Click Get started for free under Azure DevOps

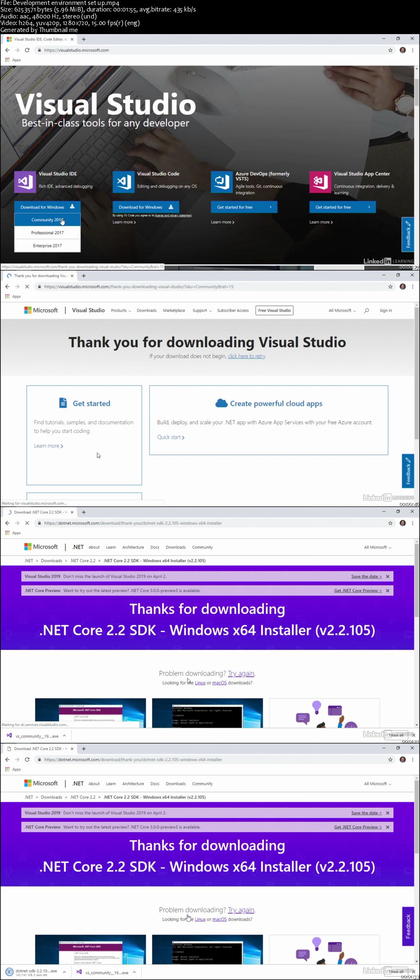[244, 207]
